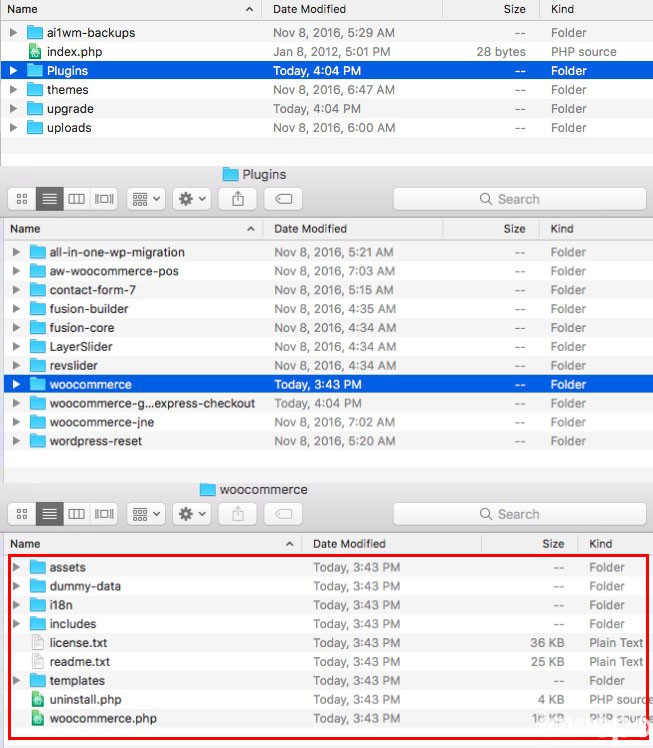The width and height of the screenshot is (653, 748).
Task: Open arrange-by dropdown in Plugins window
Action: click(146, 199)
